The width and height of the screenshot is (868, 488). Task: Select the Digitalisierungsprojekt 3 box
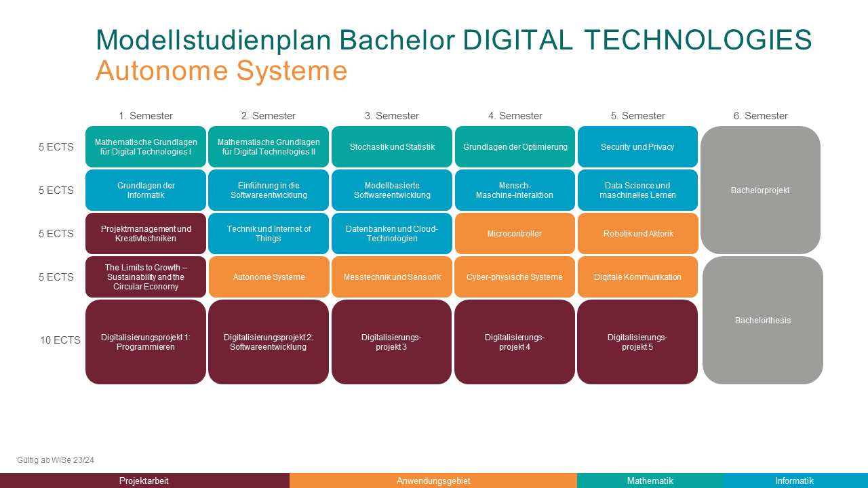(392, 342)
